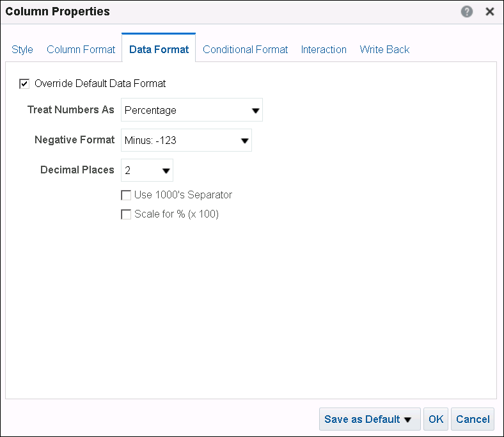Uncheck Override Default Data Format
The image size is (504, 437).
click(25, 83)
